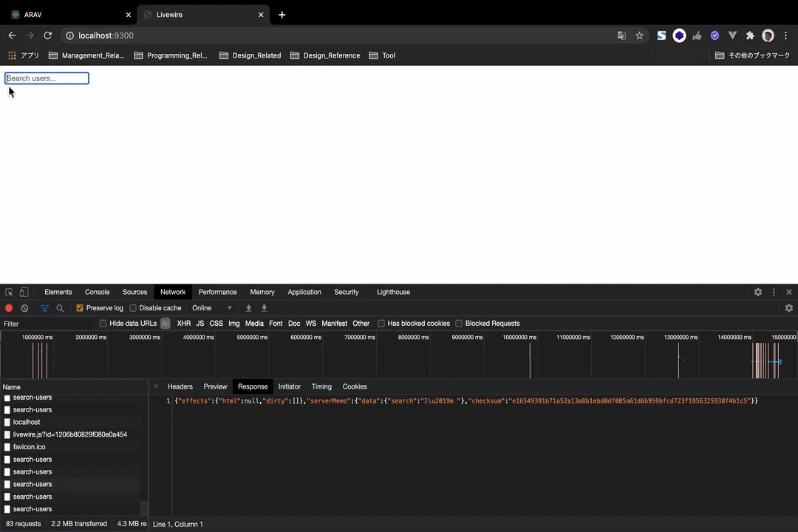Open DevTools settings gear in tab bar

point(758,292)
